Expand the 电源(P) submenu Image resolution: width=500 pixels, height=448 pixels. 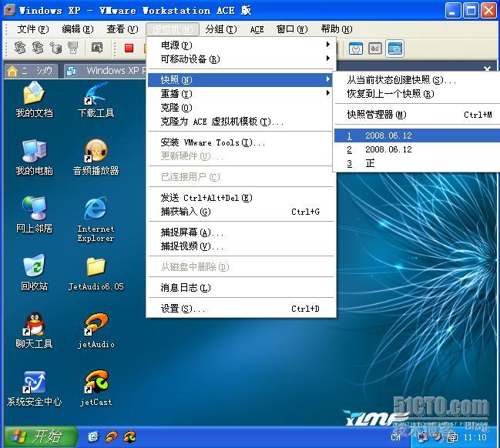[241, 45]
